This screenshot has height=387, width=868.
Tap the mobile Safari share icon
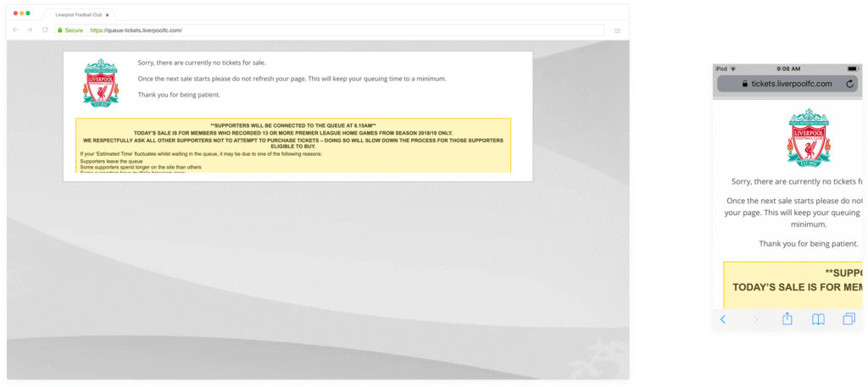[x=787, y=319]
